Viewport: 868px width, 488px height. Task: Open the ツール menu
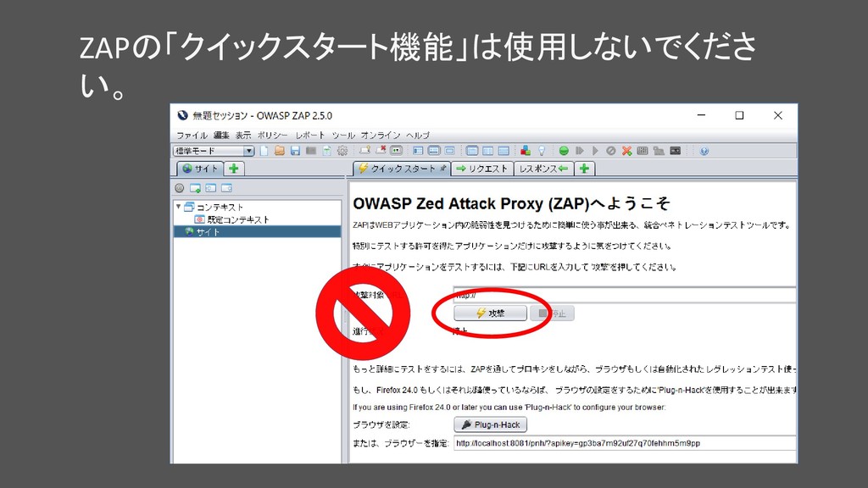point(343,135)
